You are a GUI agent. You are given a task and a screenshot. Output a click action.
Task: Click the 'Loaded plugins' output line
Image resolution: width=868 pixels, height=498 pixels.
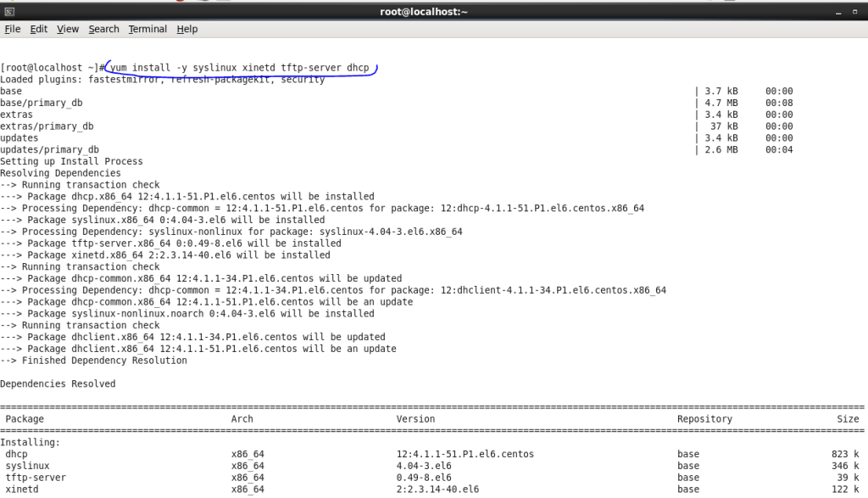(162, 79)
